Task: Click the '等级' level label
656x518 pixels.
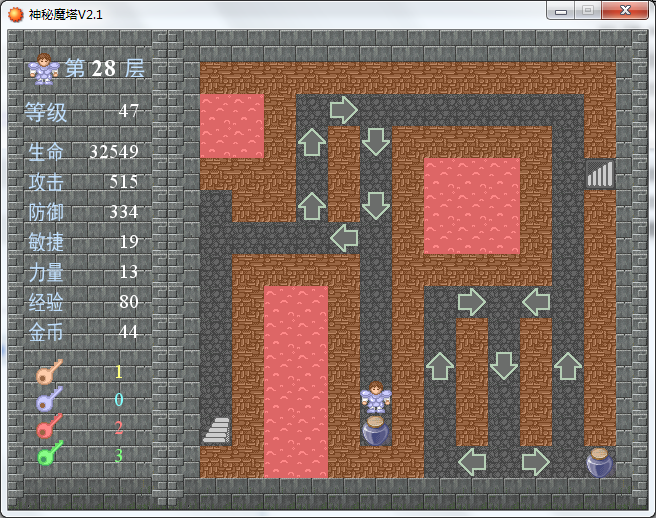Action: click(46, 112)
